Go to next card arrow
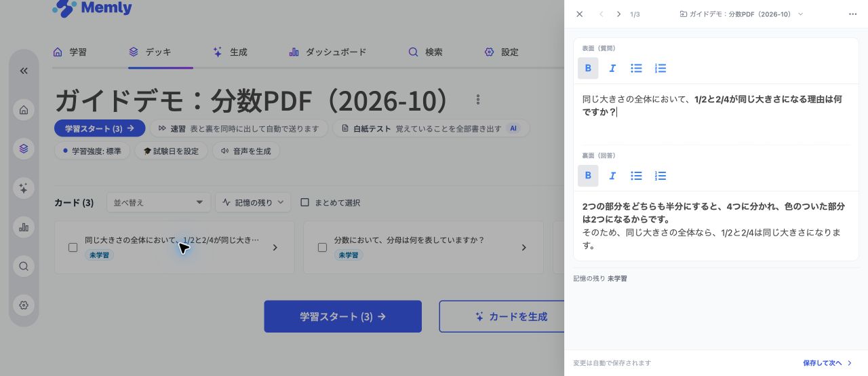Screen dimensions: 868x376 (x=618, y=14)
